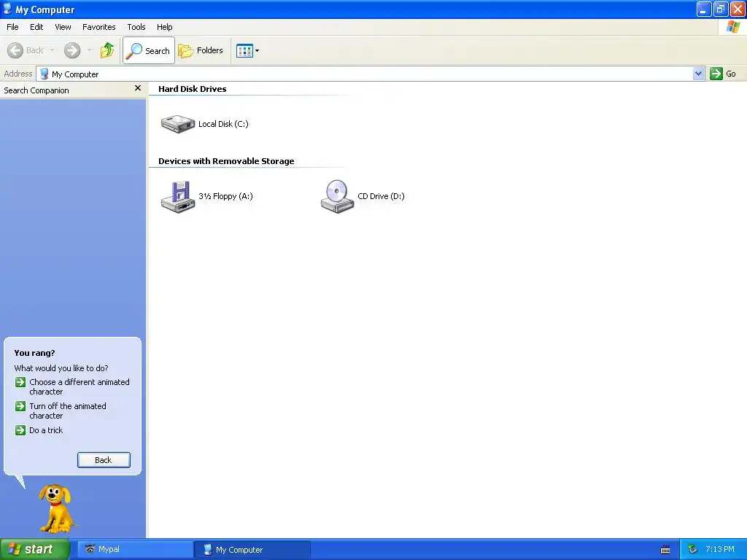Choose a different animated character link

pyautogui.click(x=79, y=386)
